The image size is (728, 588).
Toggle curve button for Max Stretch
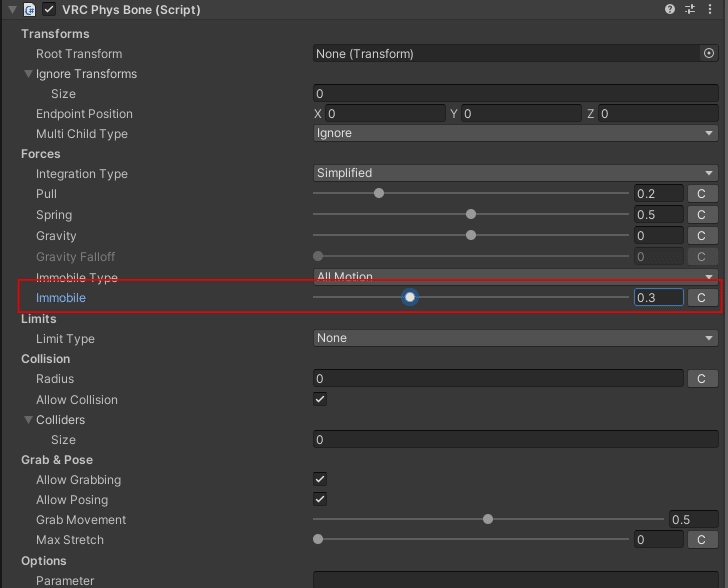702,539
